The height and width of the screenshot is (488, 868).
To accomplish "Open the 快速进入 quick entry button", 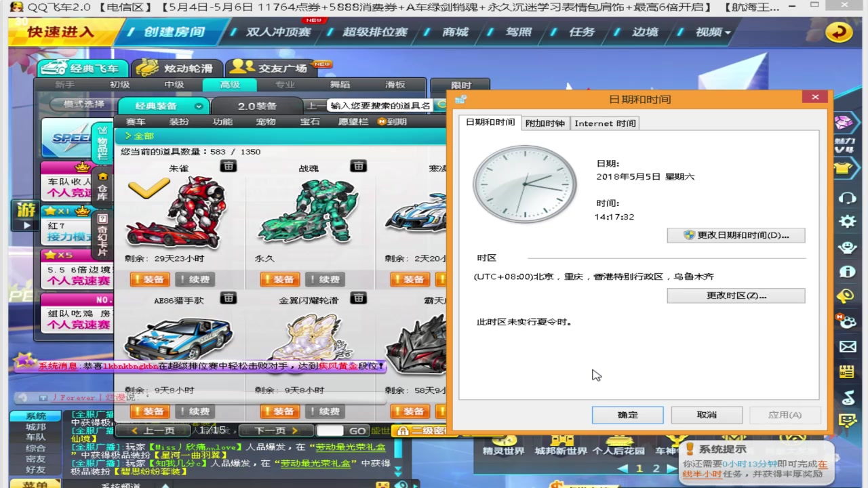I will coord(61,32).
